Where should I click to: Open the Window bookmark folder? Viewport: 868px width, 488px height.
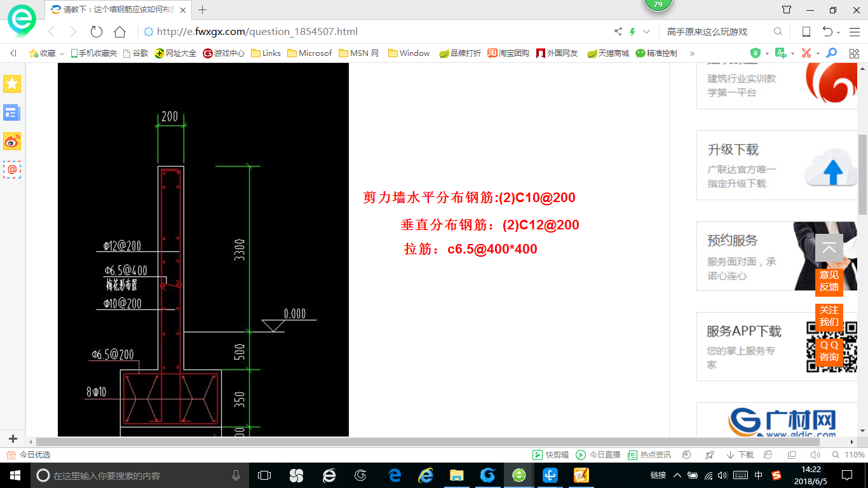409,53
